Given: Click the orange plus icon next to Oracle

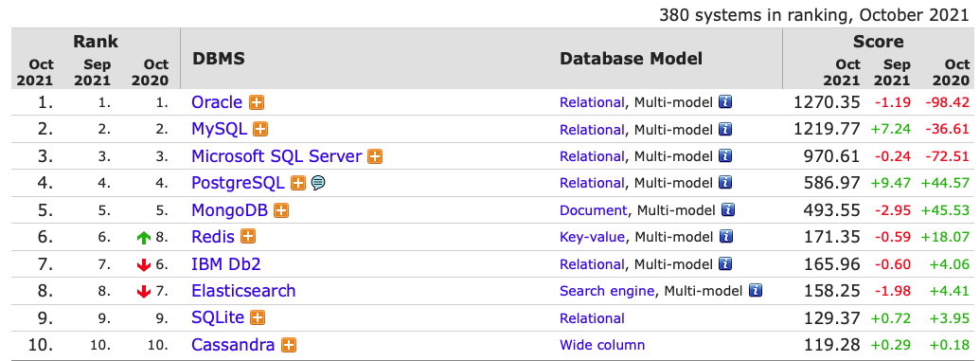Looking at the screenshot, I should [257, 102].
